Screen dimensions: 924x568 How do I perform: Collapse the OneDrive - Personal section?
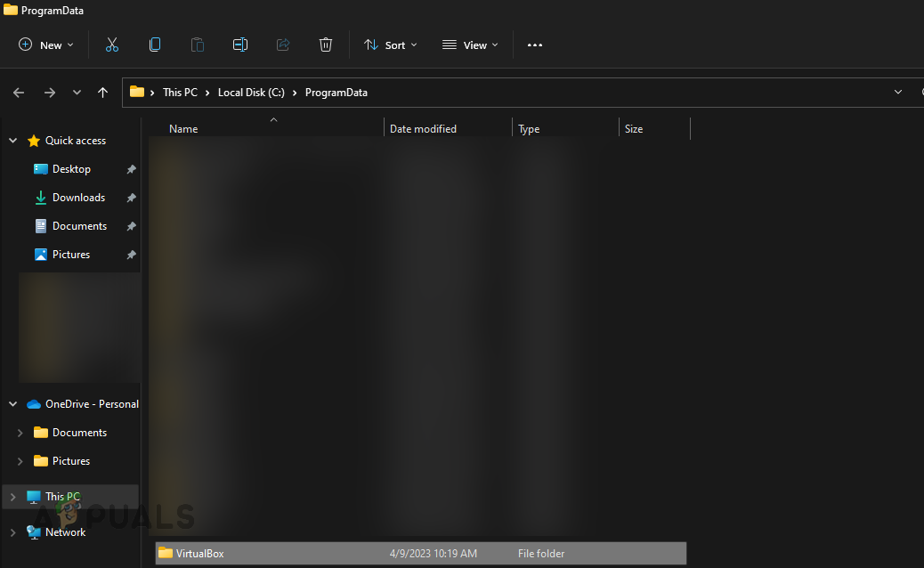[12, 403]
